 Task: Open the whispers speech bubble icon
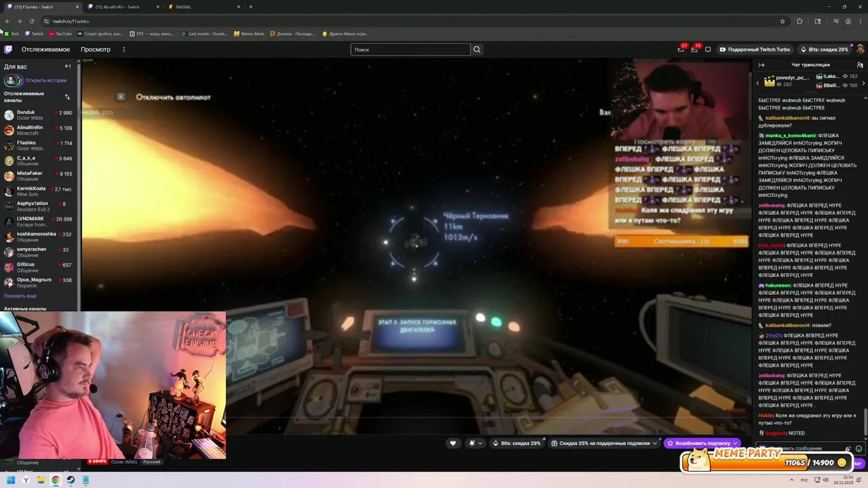pyautogui.click(x=708, y=49)
